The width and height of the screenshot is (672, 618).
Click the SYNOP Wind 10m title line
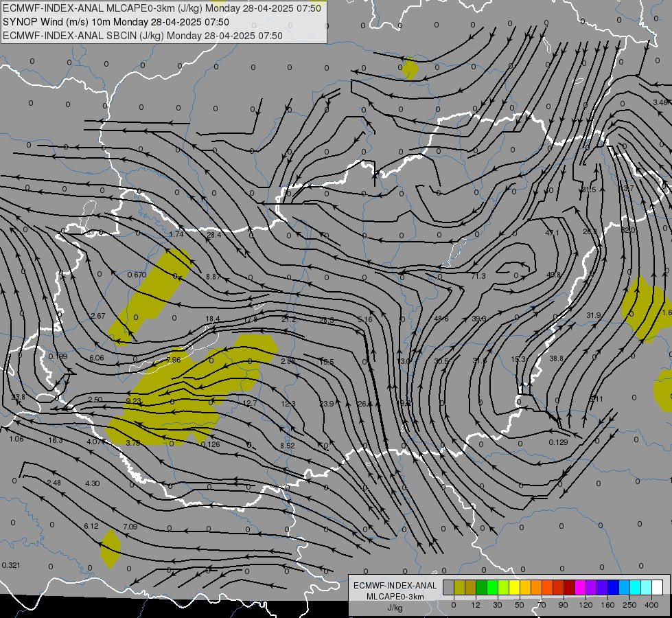tap(116, 22)
